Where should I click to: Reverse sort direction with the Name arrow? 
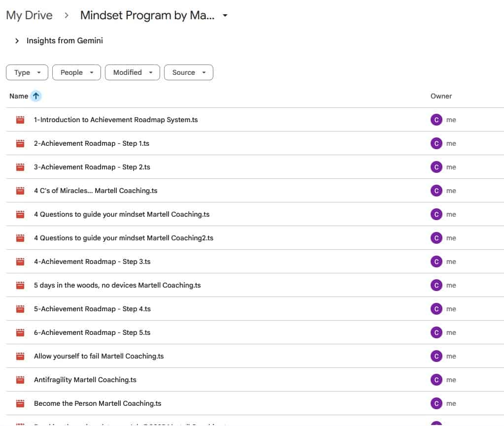tap(36, 96)
